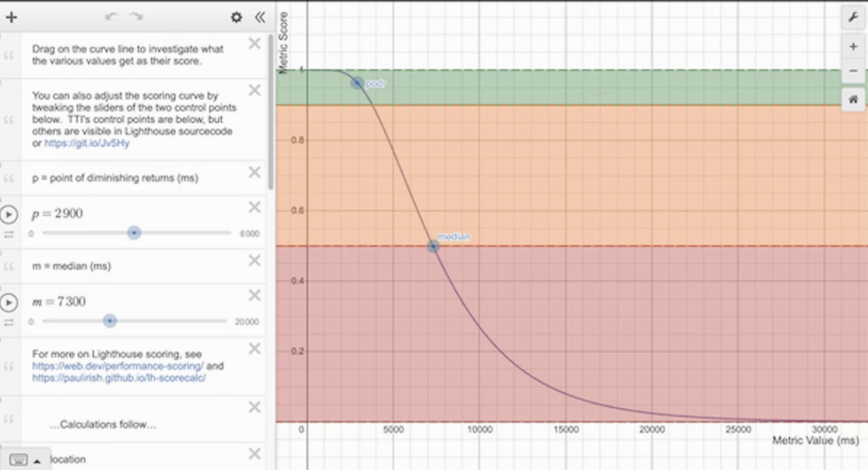Select the upper control point on the curve
868x470 pixels.
point(358,84)
